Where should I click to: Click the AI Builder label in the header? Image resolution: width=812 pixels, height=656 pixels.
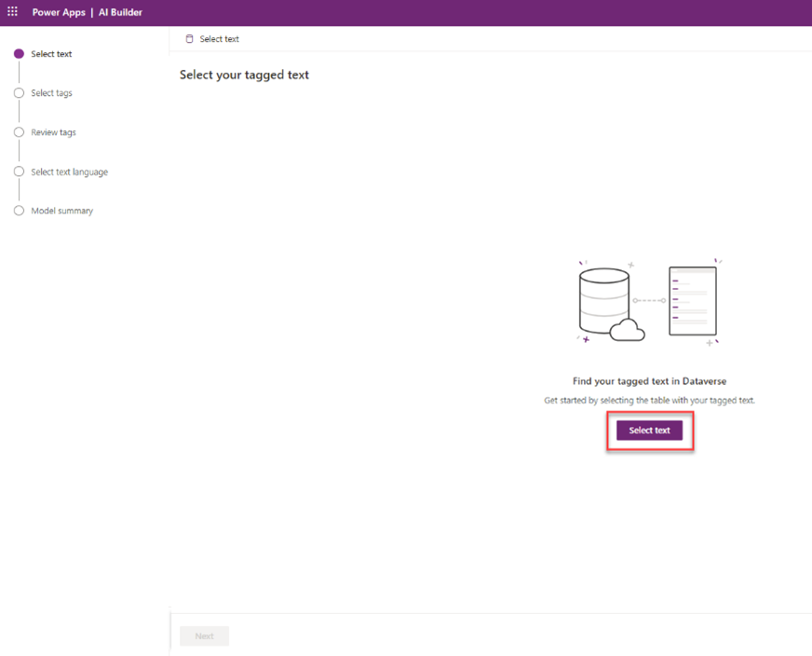tap(122, 12)
